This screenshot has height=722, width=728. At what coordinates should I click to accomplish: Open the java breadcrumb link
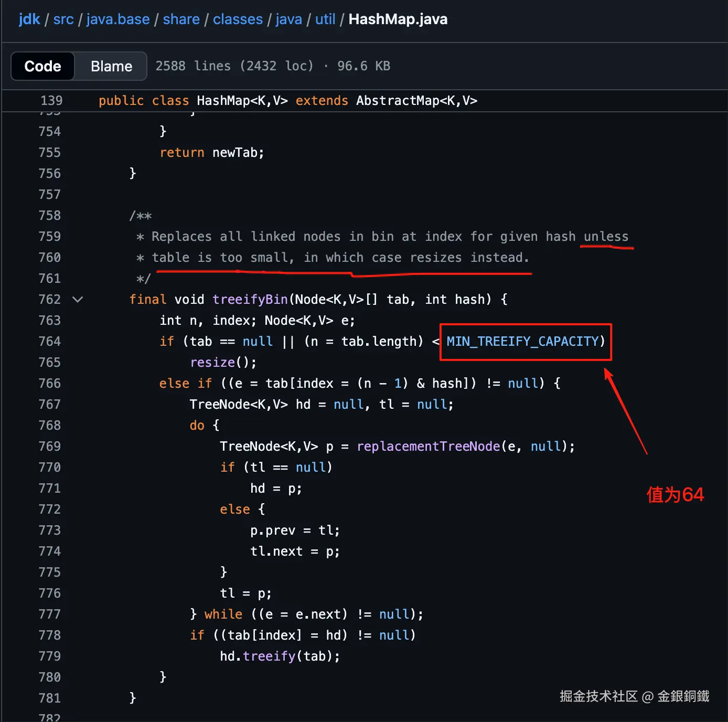click(289, 19)
